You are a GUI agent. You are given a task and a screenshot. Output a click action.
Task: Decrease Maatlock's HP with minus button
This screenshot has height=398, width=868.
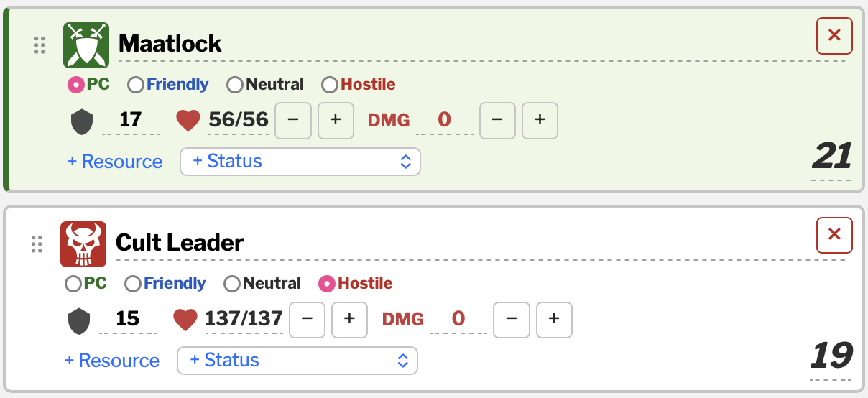(293, 121)
